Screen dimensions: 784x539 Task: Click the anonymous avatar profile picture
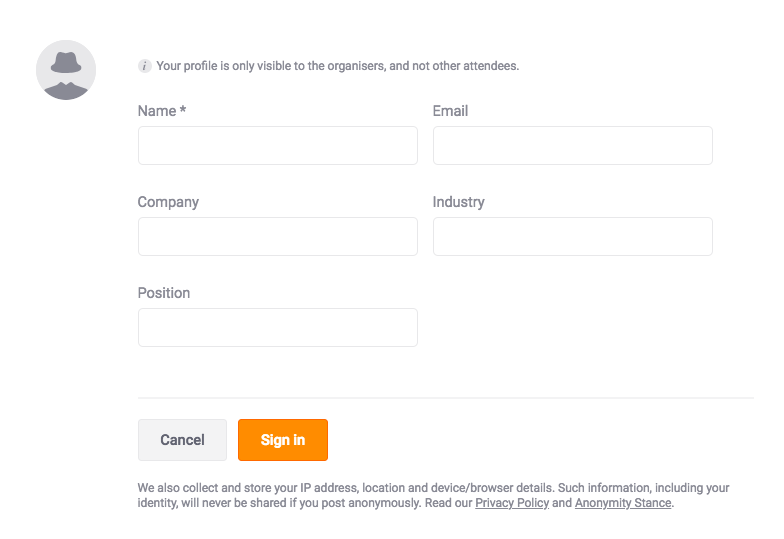(x=66, y=70)
